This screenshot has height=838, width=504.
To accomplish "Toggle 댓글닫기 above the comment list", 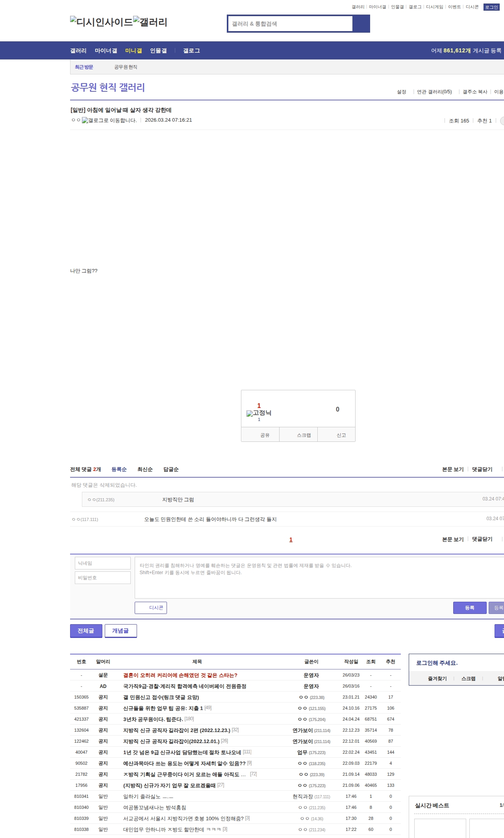I will click(482, 469).
